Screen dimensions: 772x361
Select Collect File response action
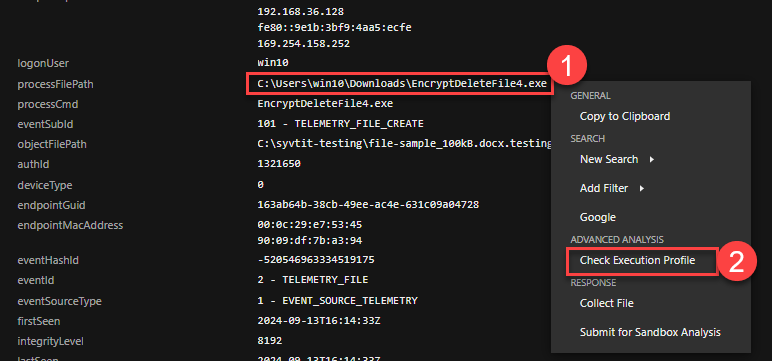click(x=607, y=303)
